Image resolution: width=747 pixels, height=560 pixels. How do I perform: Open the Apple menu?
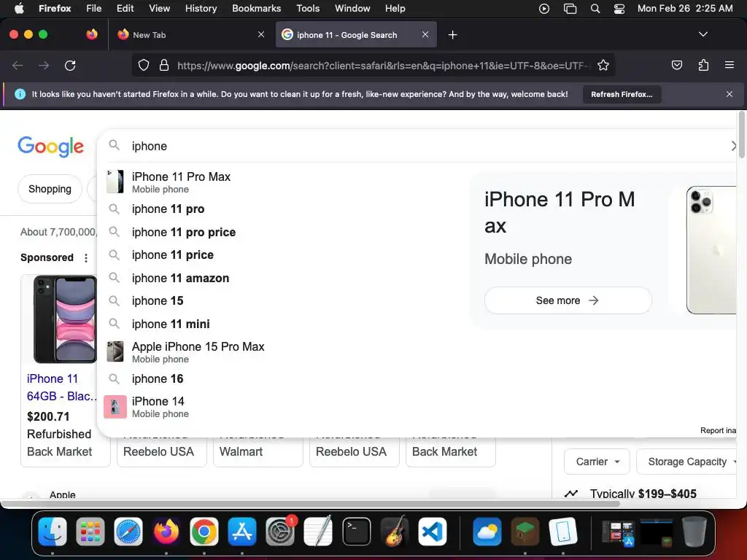(x=19, y=9)
